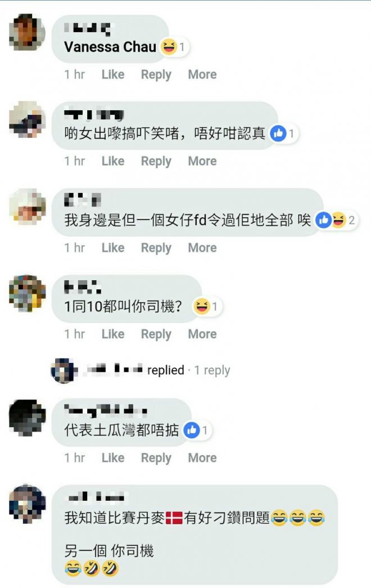Click laughing reaction on Vanessa Chau comment

point(169,47)
